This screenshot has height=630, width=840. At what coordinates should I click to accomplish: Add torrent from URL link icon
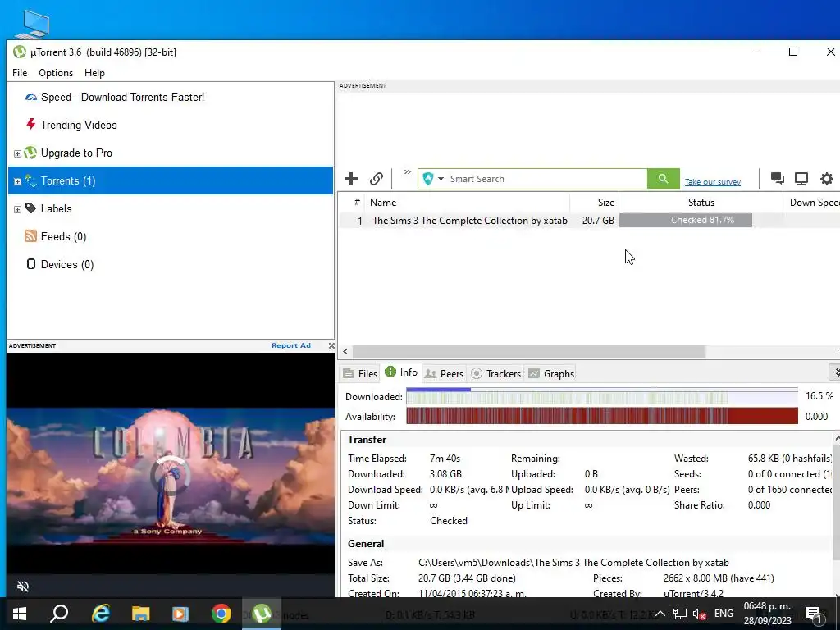click(x=377, y=179)
